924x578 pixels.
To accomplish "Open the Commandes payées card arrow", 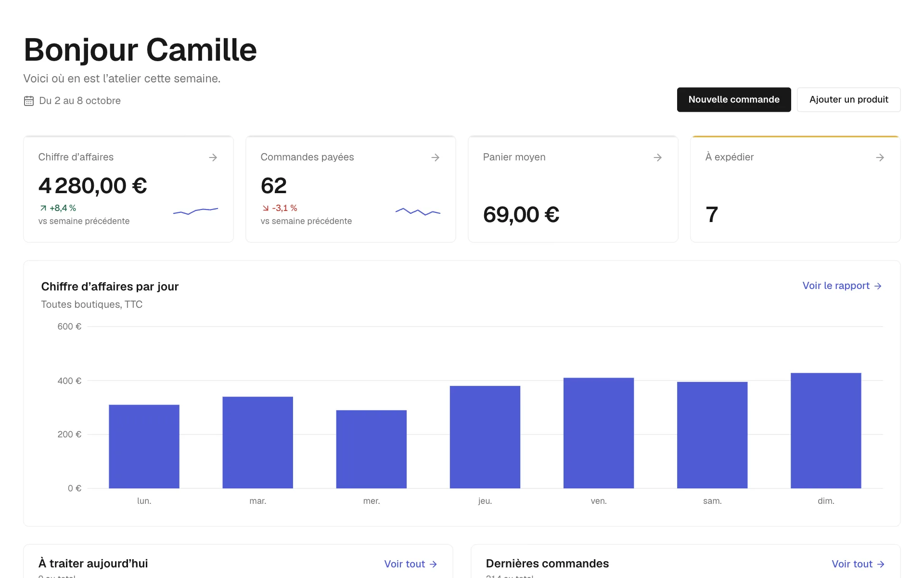I will (435, 158).
